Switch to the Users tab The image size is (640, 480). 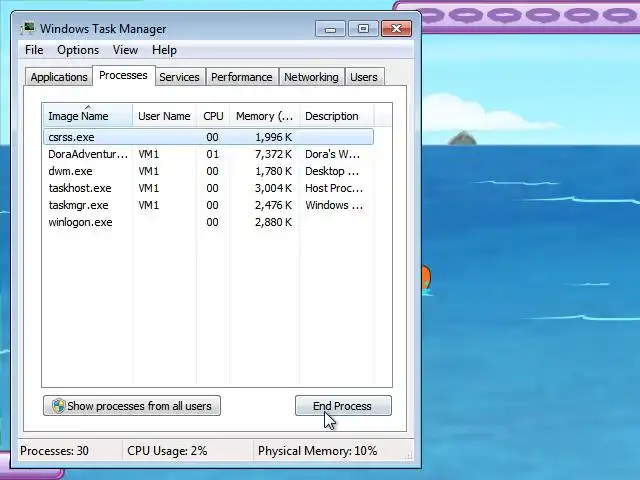point(364,77)
